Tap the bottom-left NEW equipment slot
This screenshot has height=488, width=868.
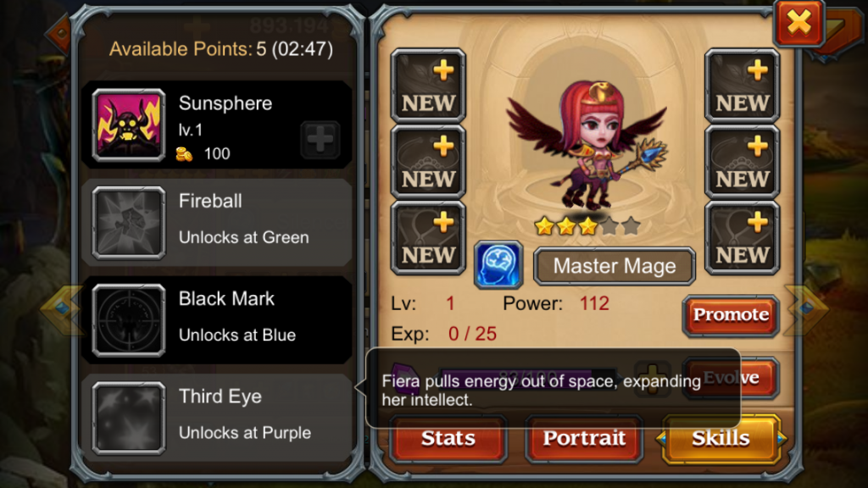tap(428, 238)
